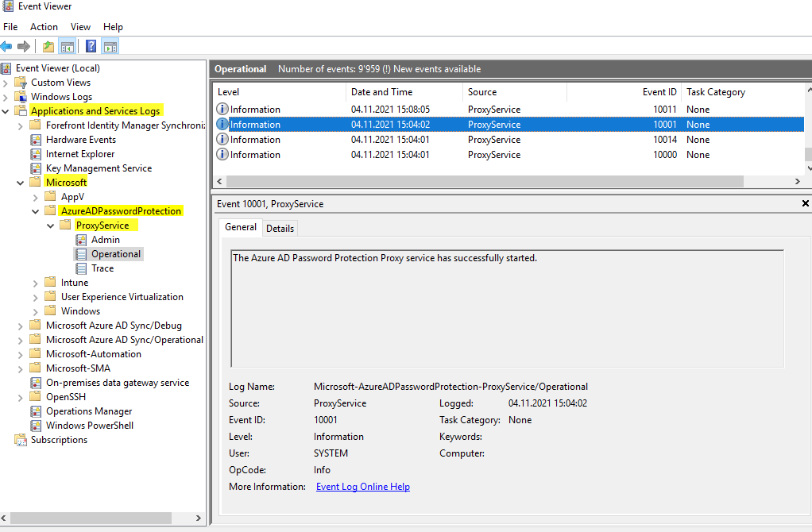Screen dimensions: 812x532
Task: Sort events by the Level column header
Action: (x=280, y=92)
